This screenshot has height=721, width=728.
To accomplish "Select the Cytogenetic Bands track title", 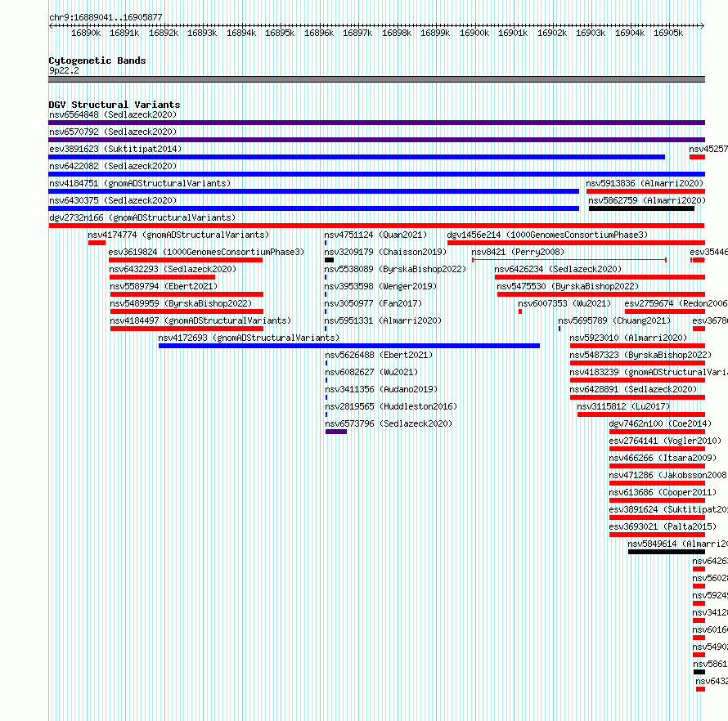I will click(x=97, y=60).
